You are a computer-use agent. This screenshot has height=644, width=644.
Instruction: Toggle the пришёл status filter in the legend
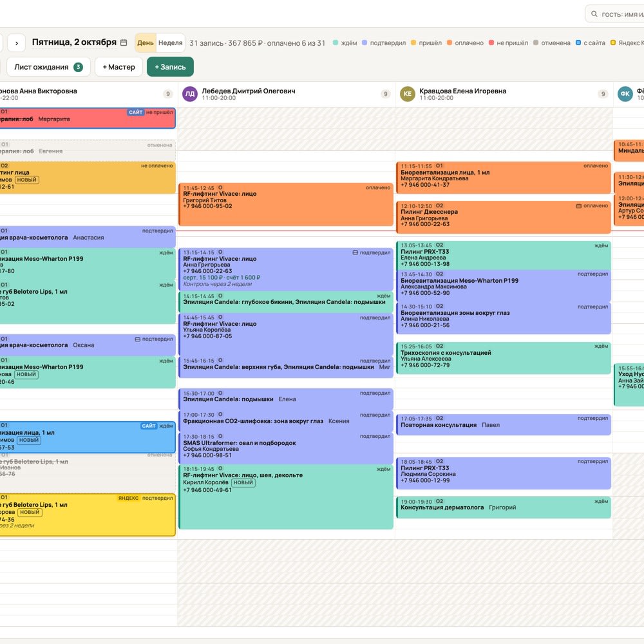point(426,43)
